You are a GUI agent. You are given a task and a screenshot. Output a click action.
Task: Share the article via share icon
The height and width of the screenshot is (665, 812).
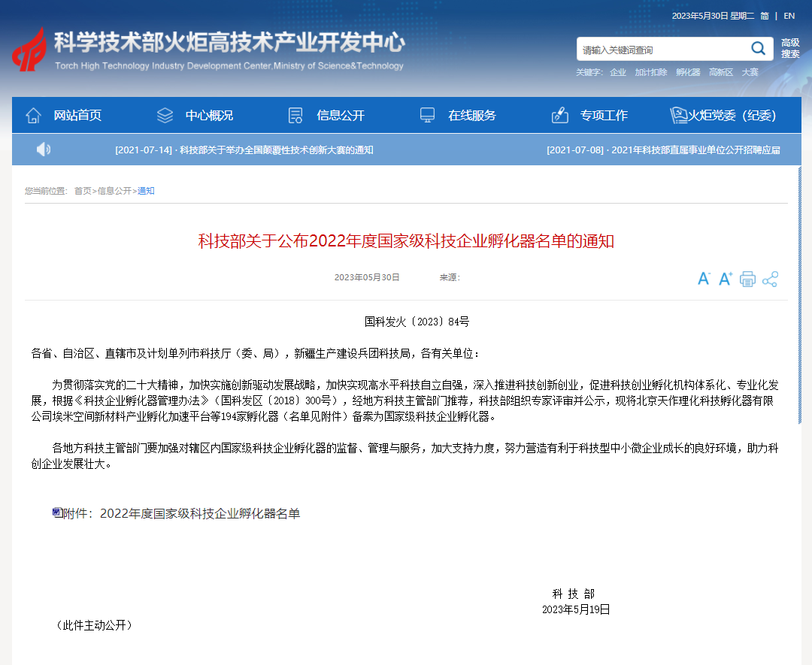[770, 279]
